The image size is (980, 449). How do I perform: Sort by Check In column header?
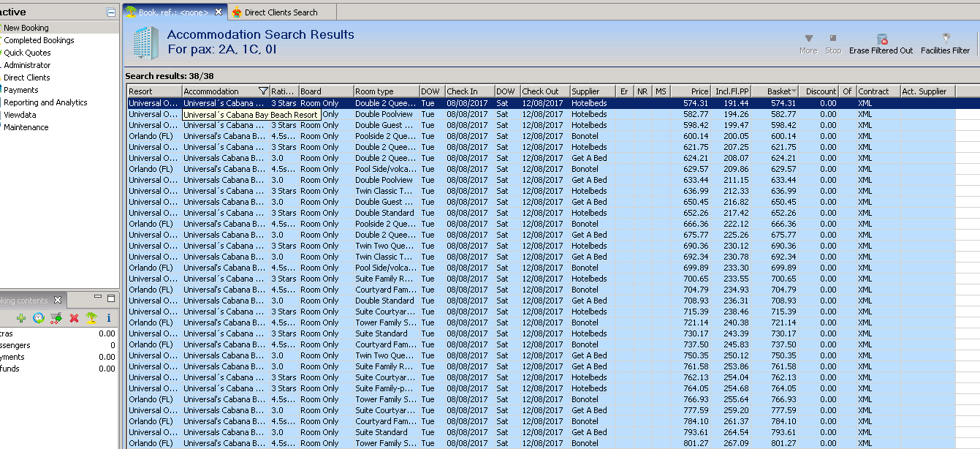coord(469,91)
